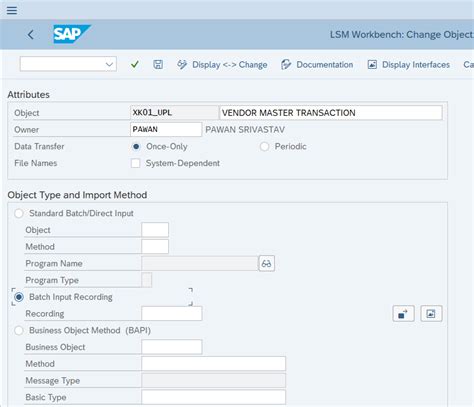
Task: Display program via glasses icon
Action: pos(267,263)
